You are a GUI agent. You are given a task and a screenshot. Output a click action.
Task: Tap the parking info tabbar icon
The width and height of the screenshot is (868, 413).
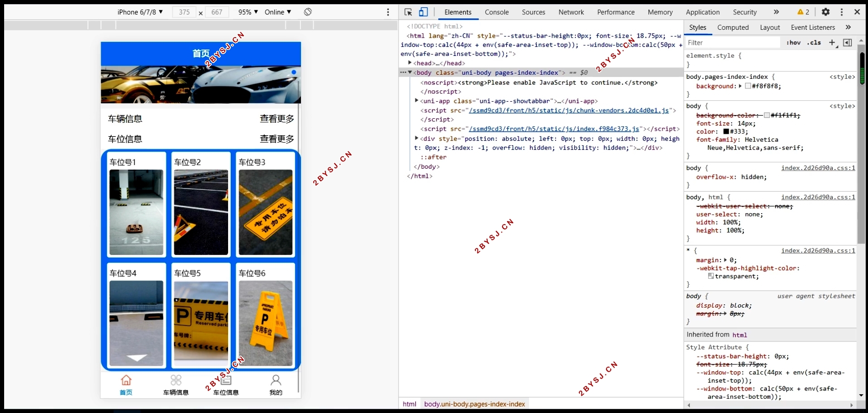(226, 380)
